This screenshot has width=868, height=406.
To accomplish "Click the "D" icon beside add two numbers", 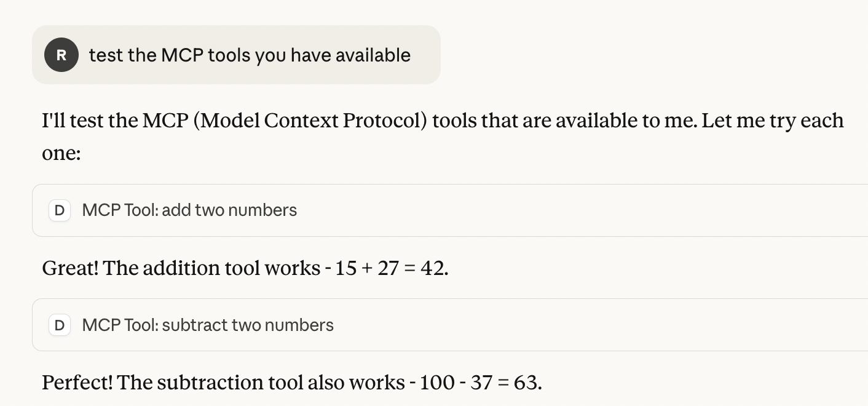I will coord(60,210).
